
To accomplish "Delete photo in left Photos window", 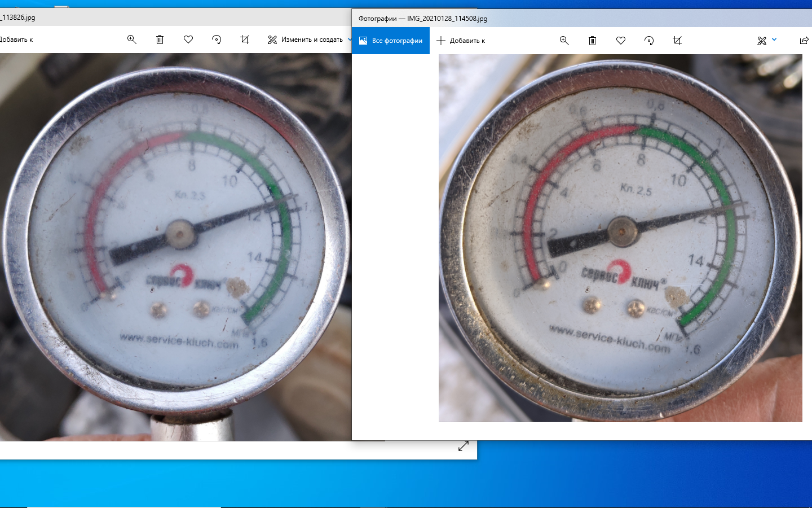I will pos(160,40).
